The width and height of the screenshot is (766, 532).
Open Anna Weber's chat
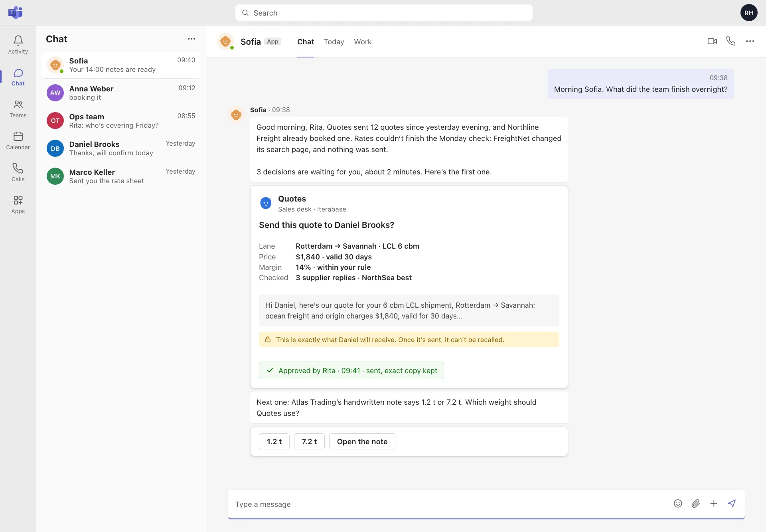pos(121,93)
